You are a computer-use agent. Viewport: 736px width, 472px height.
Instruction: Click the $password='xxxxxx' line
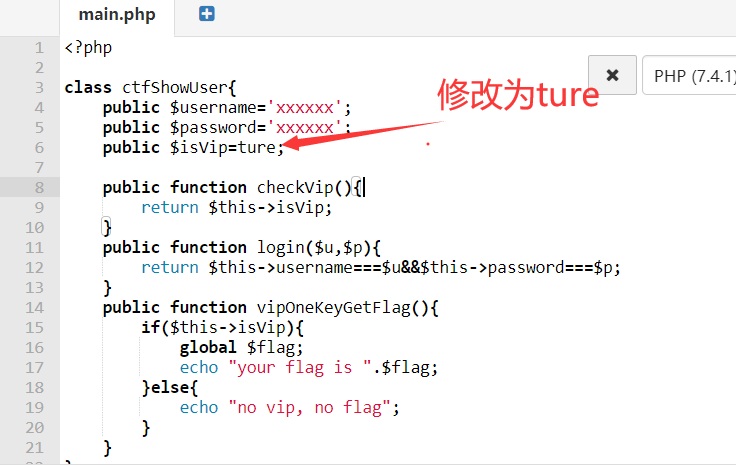[226, 127]
